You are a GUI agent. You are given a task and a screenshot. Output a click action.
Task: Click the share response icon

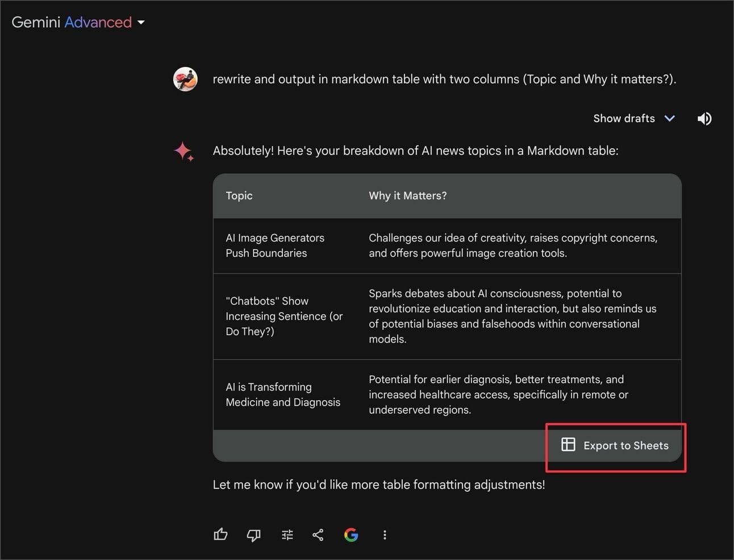coord(318,534)
